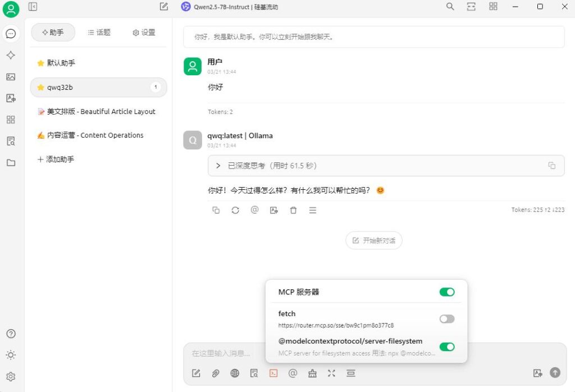Open the chat assistant sidebar icon
This screenshot has width=575, height=392.
pyautogui.click(x=11, y=34)
